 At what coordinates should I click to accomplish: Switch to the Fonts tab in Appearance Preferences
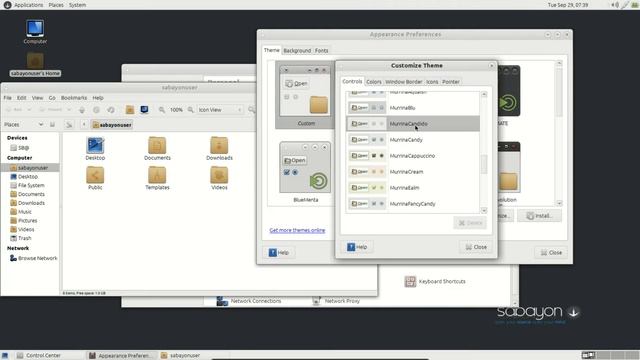click(322, 51)
